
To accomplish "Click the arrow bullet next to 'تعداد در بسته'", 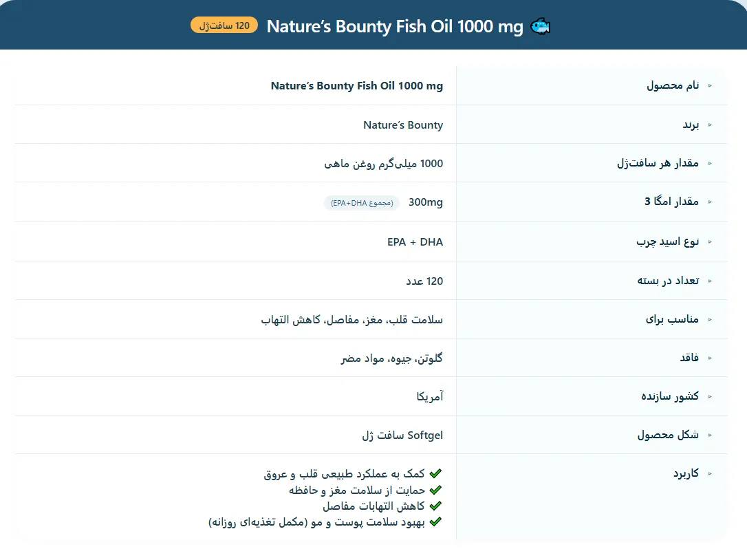I will [710, 281].
